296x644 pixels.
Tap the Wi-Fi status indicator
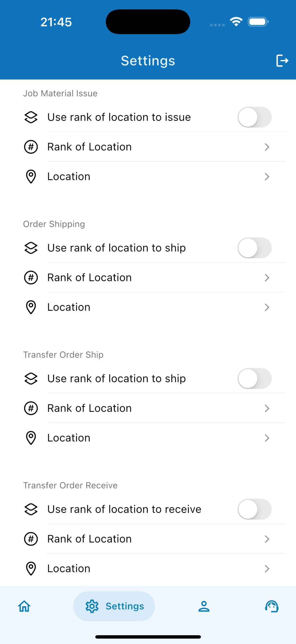coord(236,22)
